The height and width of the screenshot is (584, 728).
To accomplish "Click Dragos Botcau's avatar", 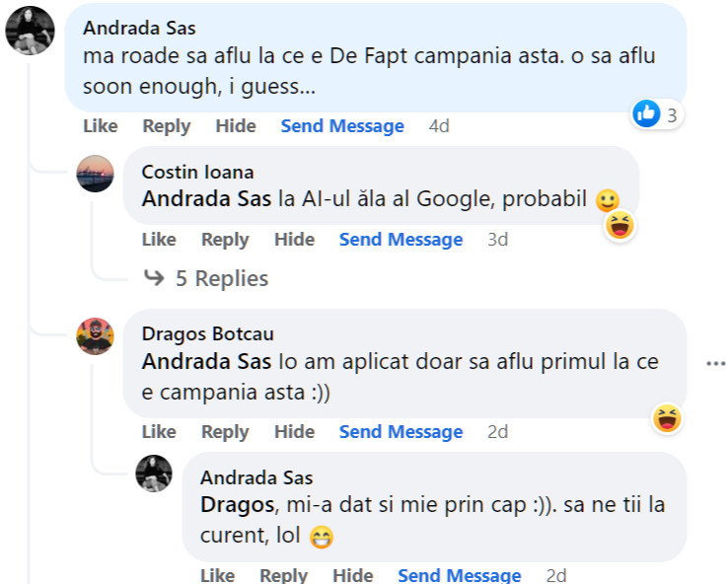I will click(96, 336).
